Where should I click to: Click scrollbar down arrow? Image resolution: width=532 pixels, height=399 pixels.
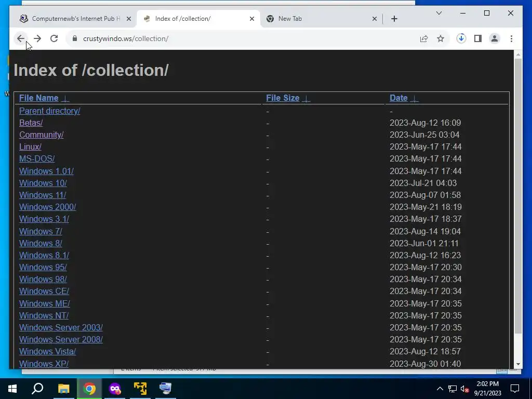point(518,364)
